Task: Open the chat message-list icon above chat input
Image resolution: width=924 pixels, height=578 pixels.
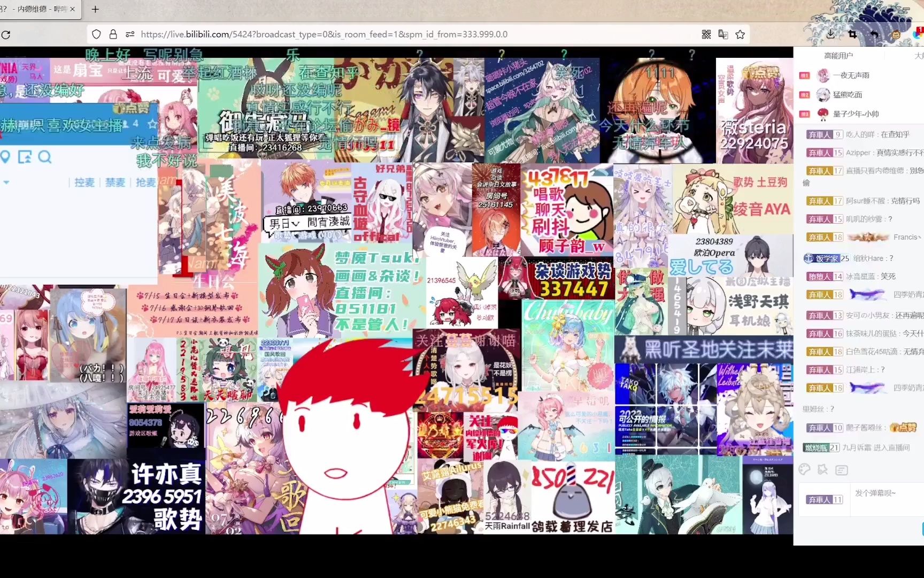Action: tap(842, 470)
